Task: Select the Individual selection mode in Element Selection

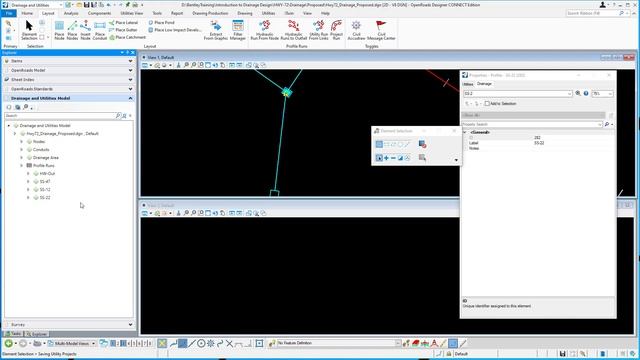Action: pos(379,144)
